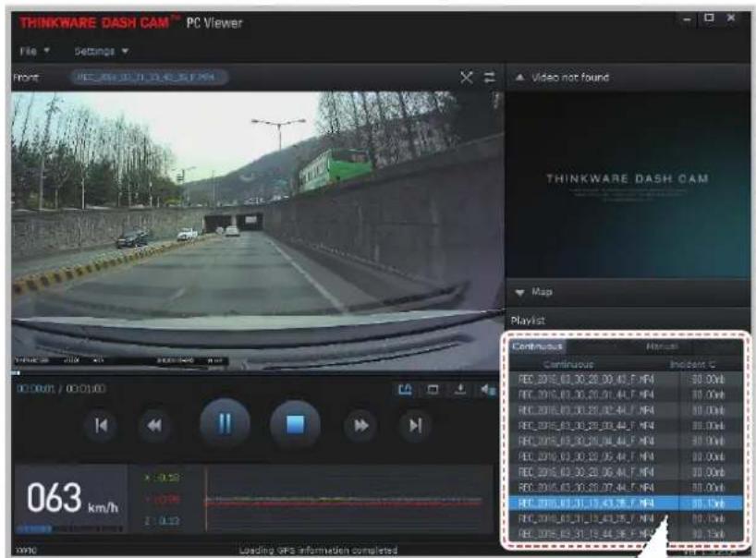Screen dimensions: 756x558
Task: Save the video using the download icon
Action: [x=460, y=389]
